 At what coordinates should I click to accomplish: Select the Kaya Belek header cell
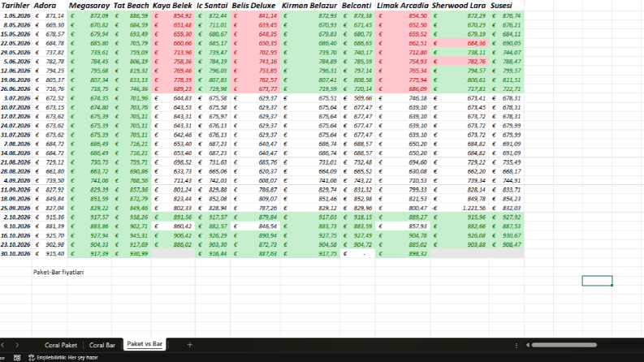point(173,6)
